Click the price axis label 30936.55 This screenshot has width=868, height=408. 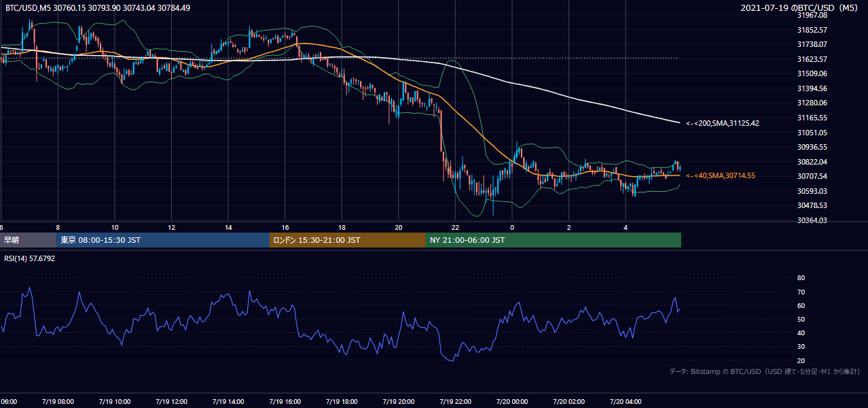pos(813,147)
